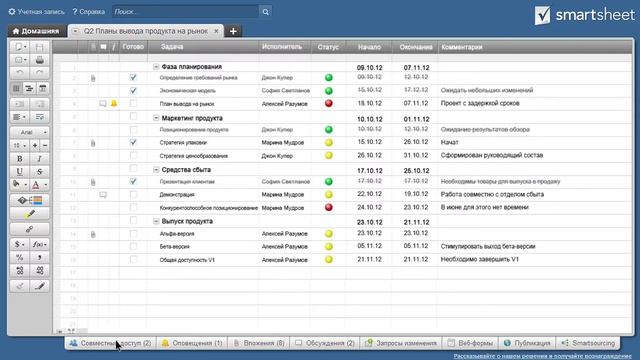Apply bold formatting

click(19, 159)
